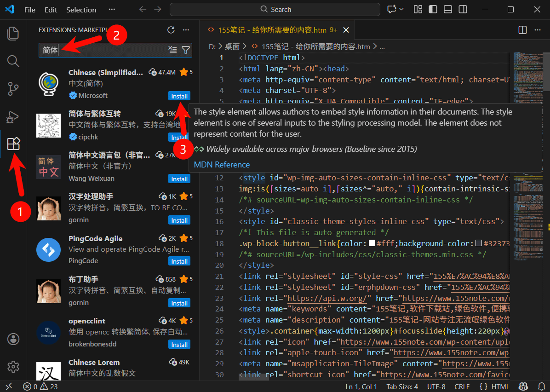Clear extensions search results icon
Image resolution: width=550 pixels, height=392 pixels.
click(172, 50)
